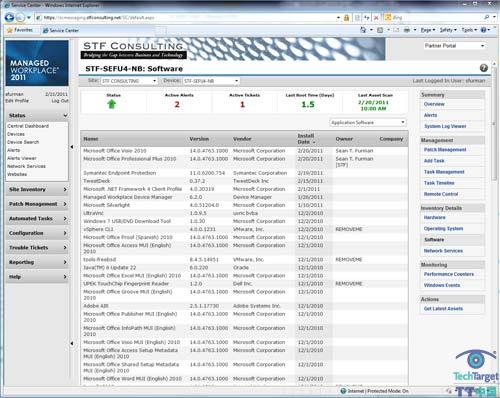Expand the Reporting sidebar section
This screenshot has width=500, height=398.
pyautogui.click(x=37, y=262)
